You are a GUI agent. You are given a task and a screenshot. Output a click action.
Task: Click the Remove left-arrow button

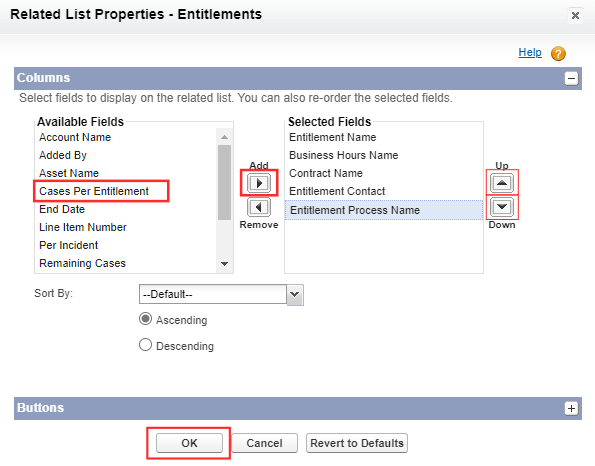pos(259,207)
